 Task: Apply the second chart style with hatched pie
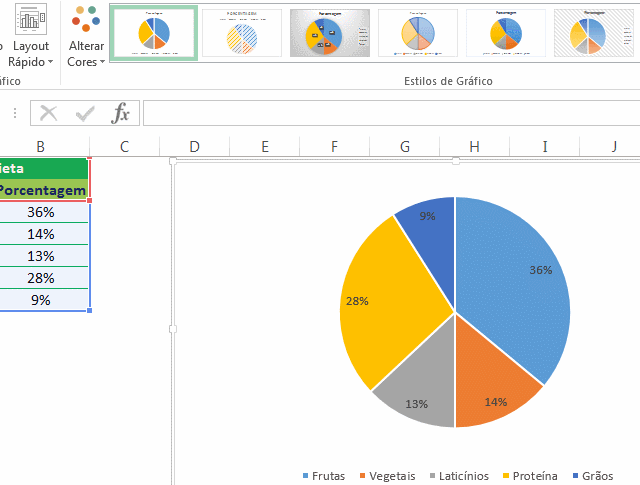[x=241, y=33]
